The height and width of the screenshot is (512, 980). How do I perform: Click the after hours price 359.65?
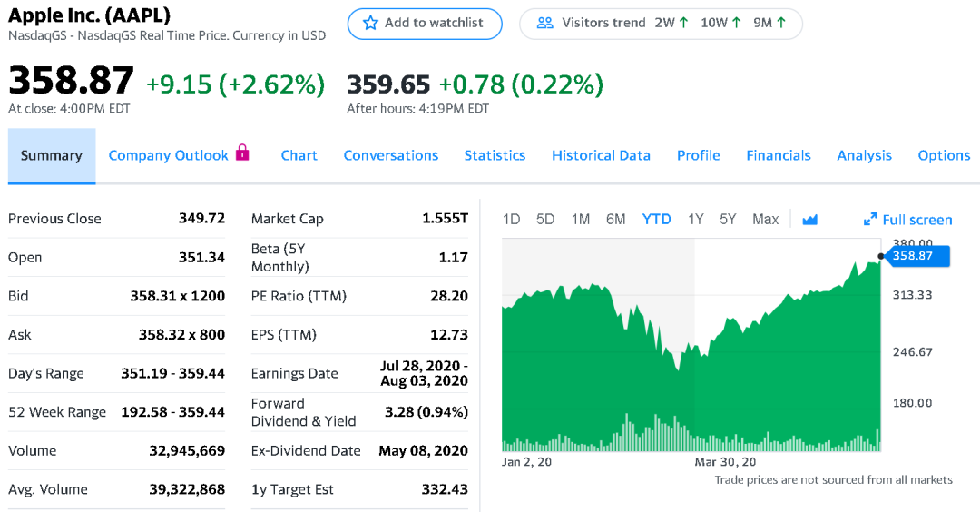(x=388, y=84)
